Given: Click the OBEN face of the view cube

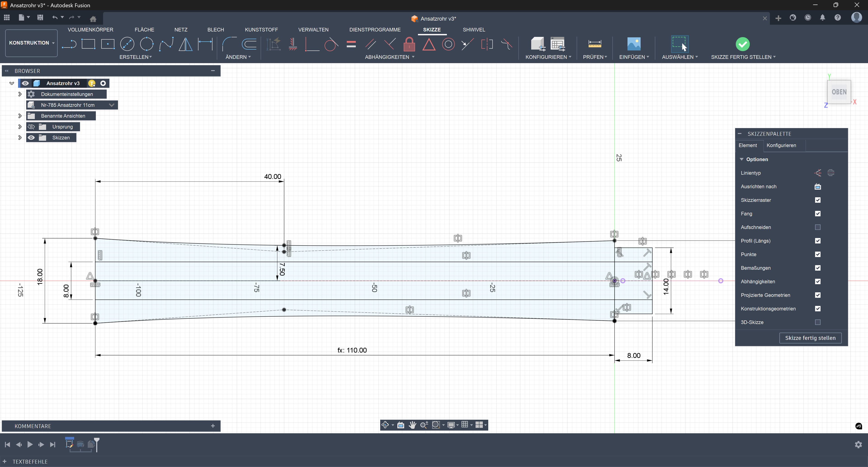Looking at the screenshot, I should [839, 92].
